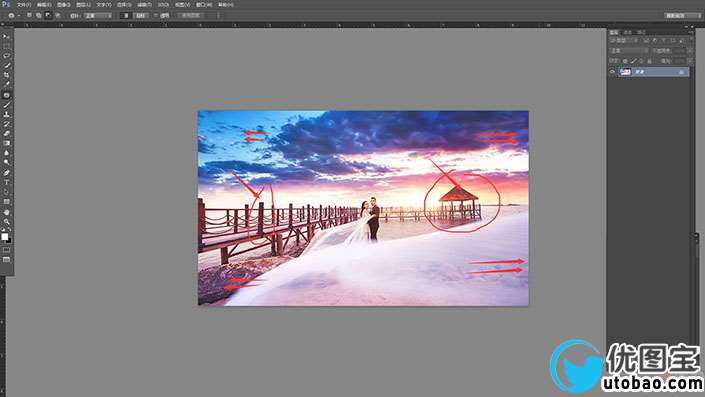Viewport: 705px width, 397px height.
Task: Select the Eraser tool
Action: tap(6, 134)
